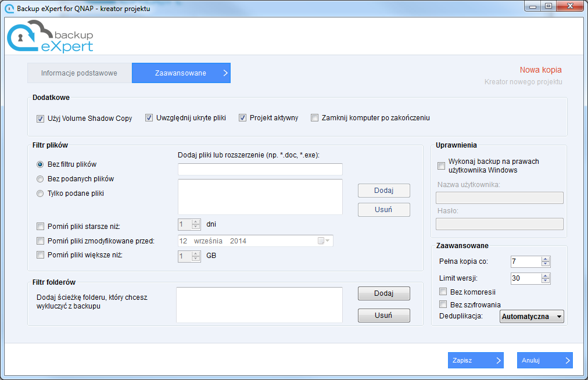Enable Zamknij komputer po zakończeniu
Viewport: 588px width, 380px height.
click(x=314, y=118)
